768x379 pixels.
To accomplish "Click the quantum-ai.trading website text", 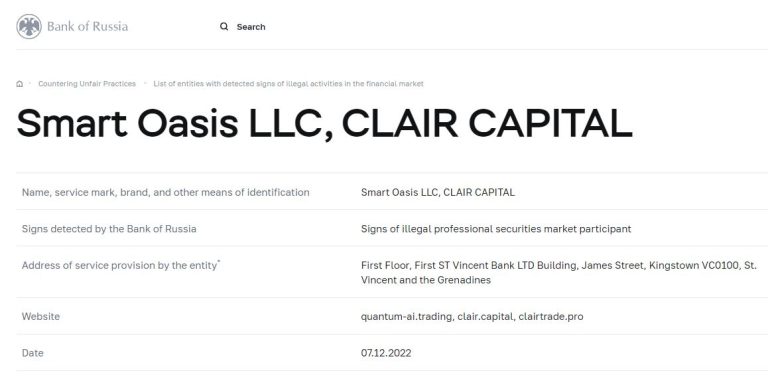I will coord(407,316).
